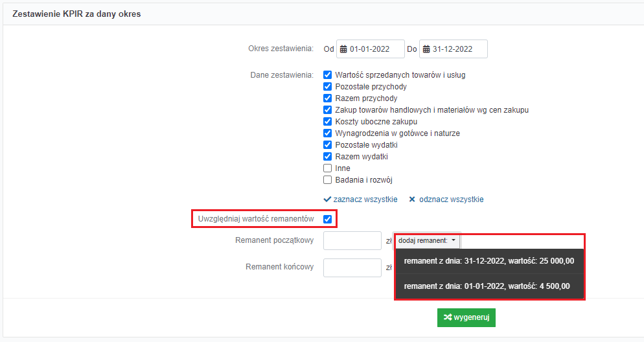Uncheck Wartość sprzedanych towarów i usług
Screen dimensions: 644x342
(x=327, y=74)
